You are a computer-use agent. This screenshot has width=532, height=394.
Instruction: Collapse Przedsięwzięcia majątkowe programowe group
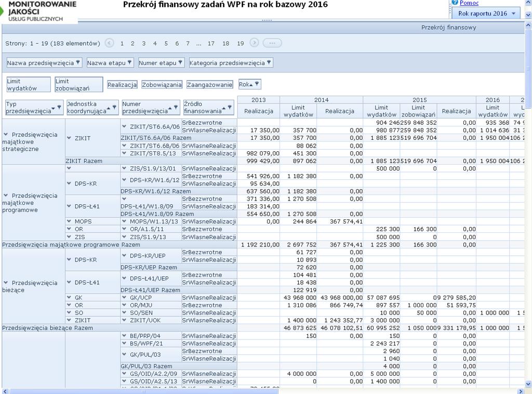[x=6, y=195]
